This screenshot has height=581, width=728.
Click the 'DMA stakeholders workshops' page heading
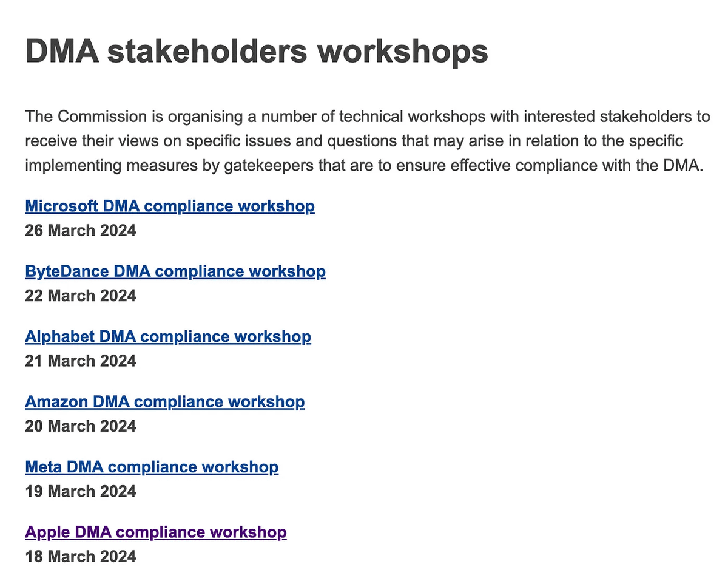(x=257, y=52)
